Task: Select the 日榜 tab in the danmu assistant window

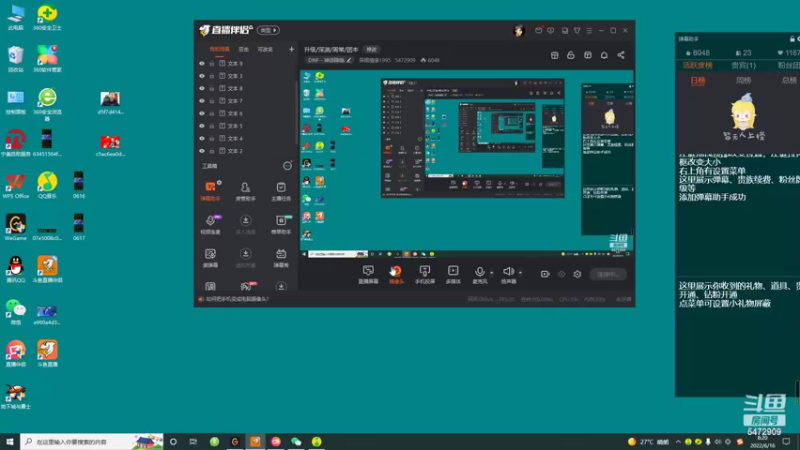Action: (x=698, y=81)
